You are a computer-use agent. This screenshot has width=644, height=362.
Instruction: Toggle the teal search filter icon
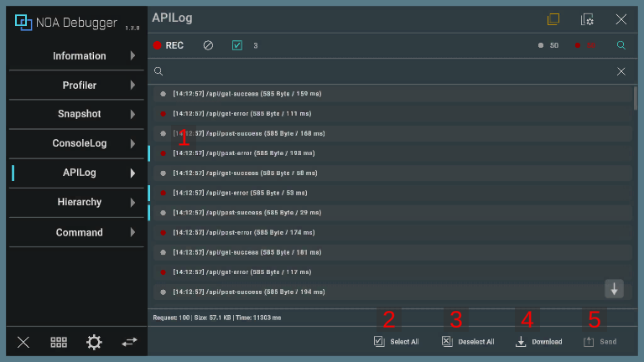coord(621,45)
